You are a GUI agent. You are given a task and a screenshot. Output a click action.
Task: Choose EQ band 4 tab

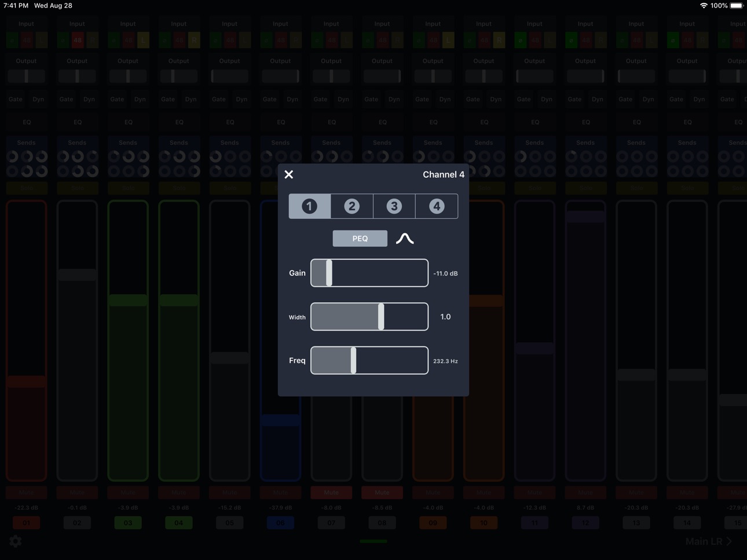(437, 206)
